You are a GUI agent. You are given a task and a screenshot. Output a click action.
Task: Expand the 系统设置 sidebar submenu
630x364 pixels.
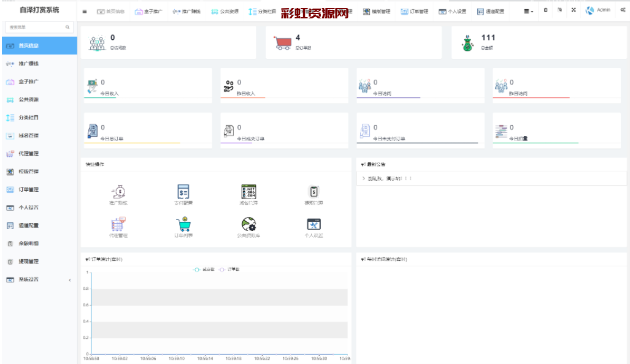click(38, 280)
